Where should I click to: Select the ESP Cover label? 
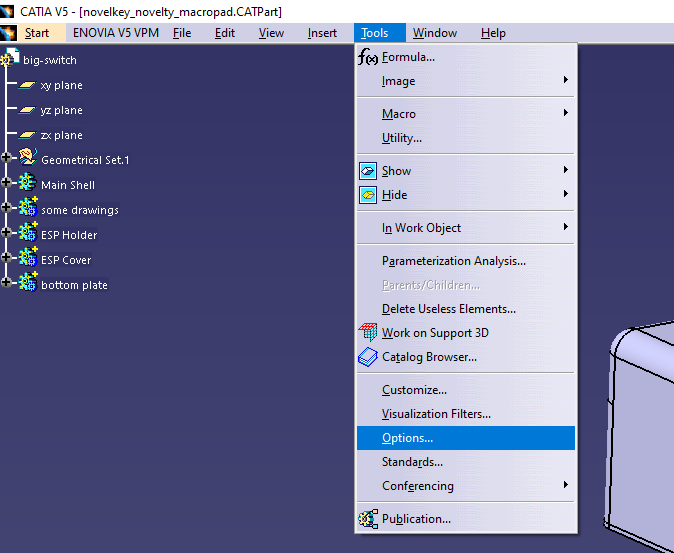pos(66,260)
